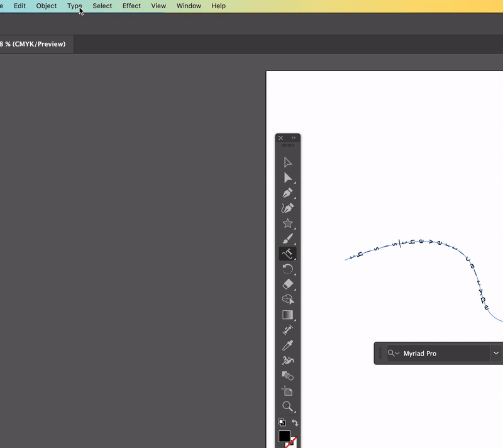This screenshot has width=503, height=448.
Task: Open the Type menu
Action: (x=75, y=6)
